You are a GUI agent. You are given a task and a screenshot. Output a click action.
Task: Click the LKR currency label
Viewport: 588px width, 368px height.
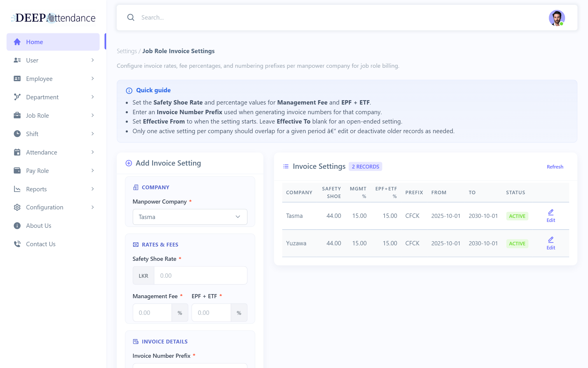point(143,276)
